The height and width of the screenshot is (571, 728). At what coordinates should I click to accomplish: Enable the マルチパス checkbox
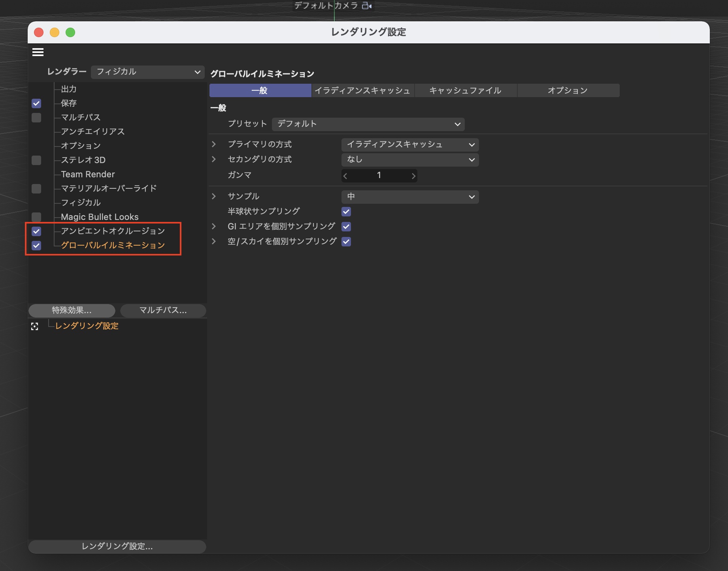click(36, 118)
